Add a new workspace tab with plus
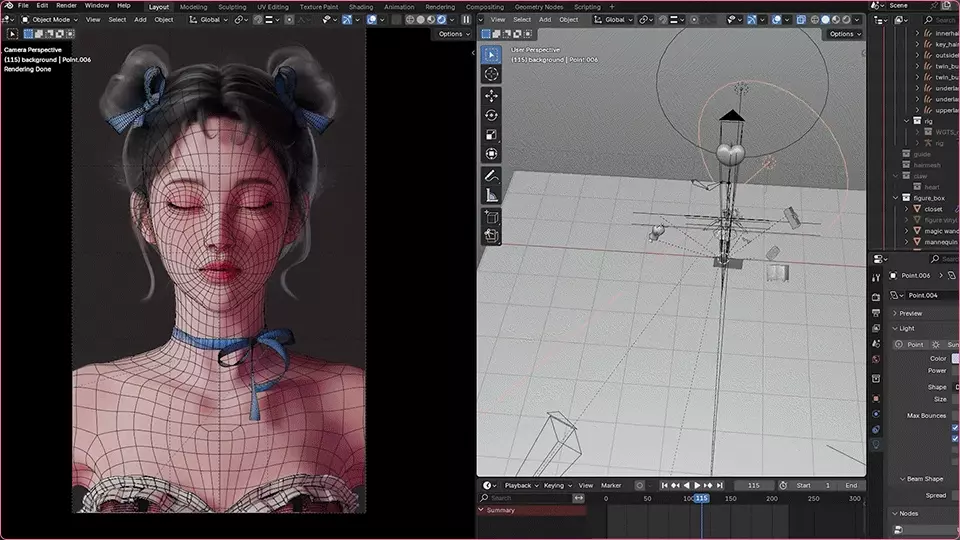Viewport: 960px width, 540px height. [x=612, y=7]
